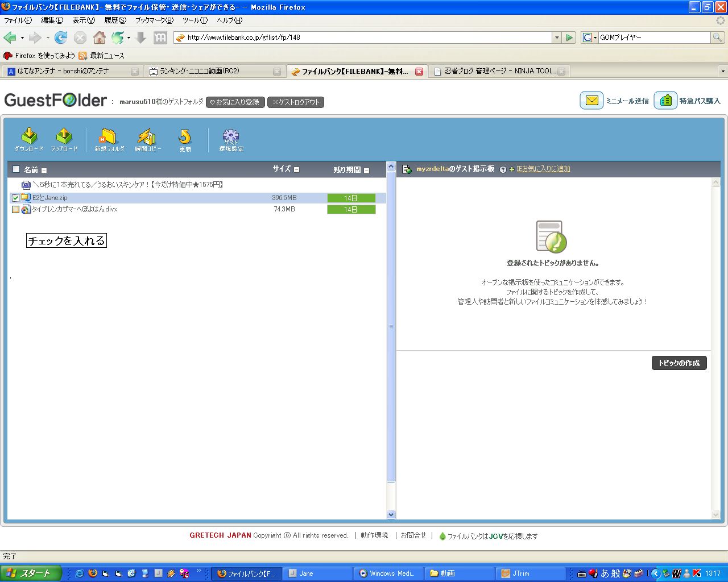Image resolution: width=728 pixels, height=582 pixels.
Task: Click the E2とJane.zip file icon
Action: pyautogui.click(x=26, y=198)
